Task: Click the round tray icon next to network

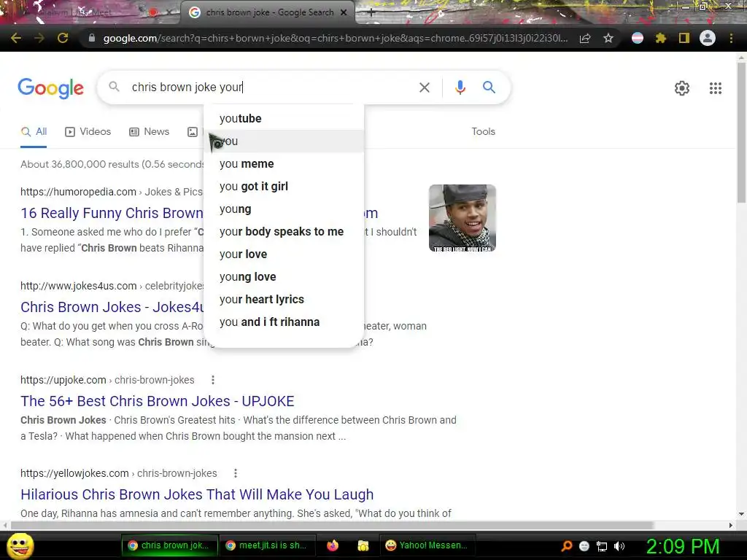Action: coord(584,546)
